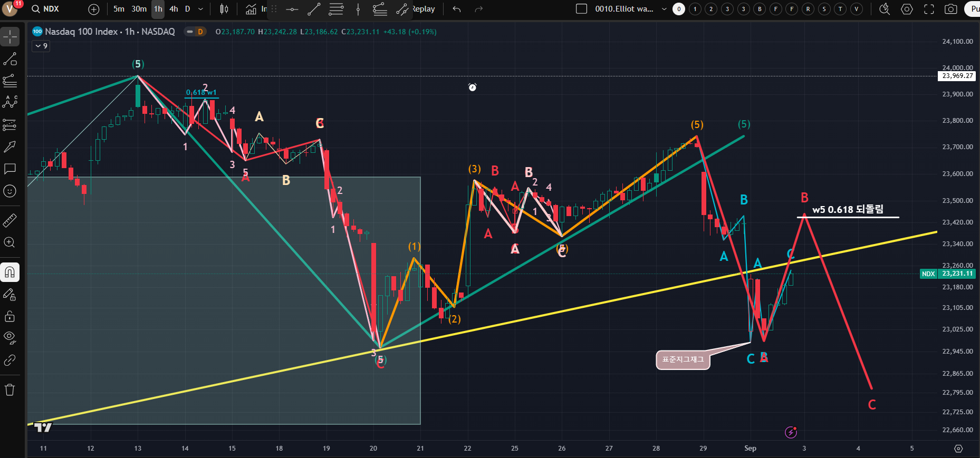Image resolution: width=980 pixels, height=458 pixels.
Task: Enter fullscreen mode
Action: [929, 9]
